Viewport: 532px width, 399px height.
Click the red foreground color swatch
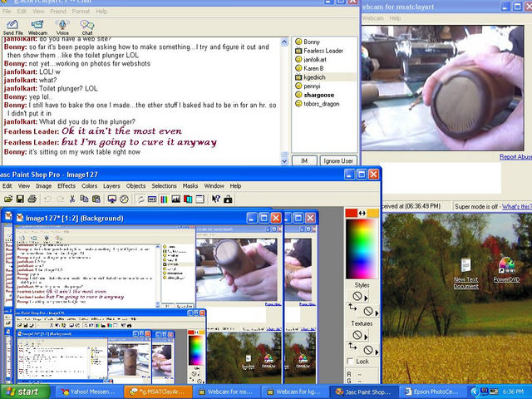(x=352, y=213)
